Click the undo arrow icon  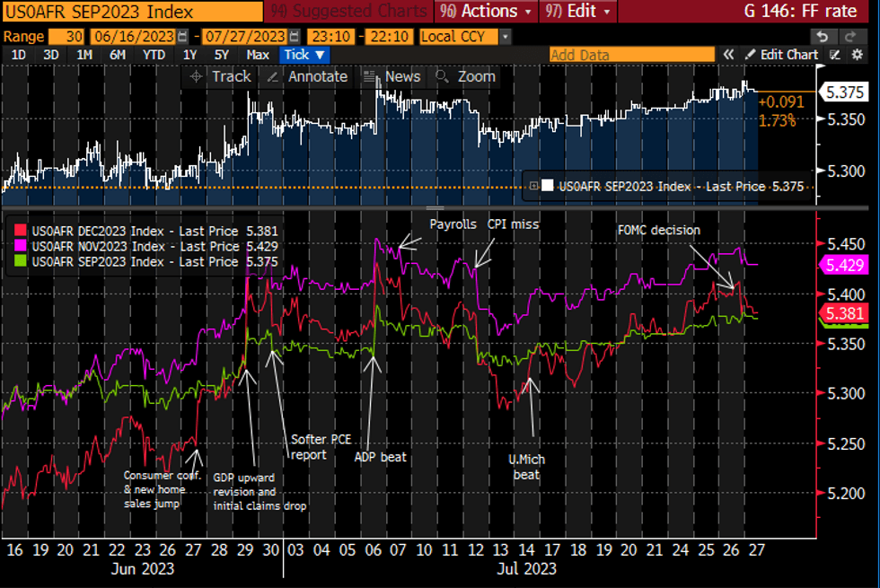[822, 37]
